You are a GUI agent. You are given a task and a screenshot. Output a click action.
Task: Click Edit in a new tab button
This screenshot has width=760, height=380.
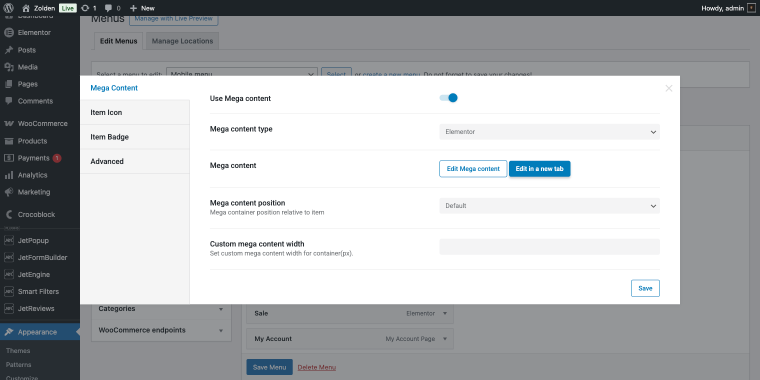539,169
